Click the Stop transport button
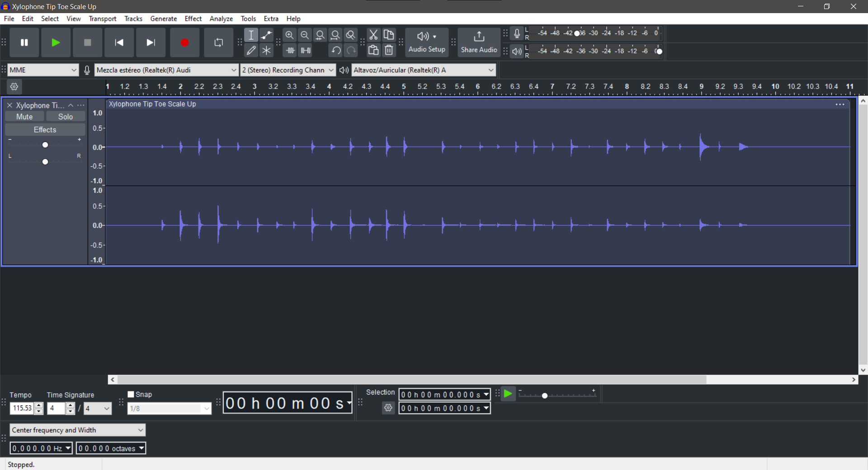 click(88, 42)
